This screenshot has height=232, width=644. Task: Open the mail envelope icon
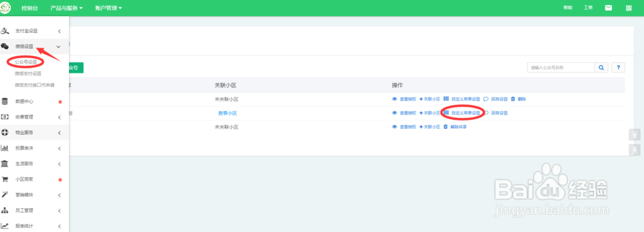(609, 8)
